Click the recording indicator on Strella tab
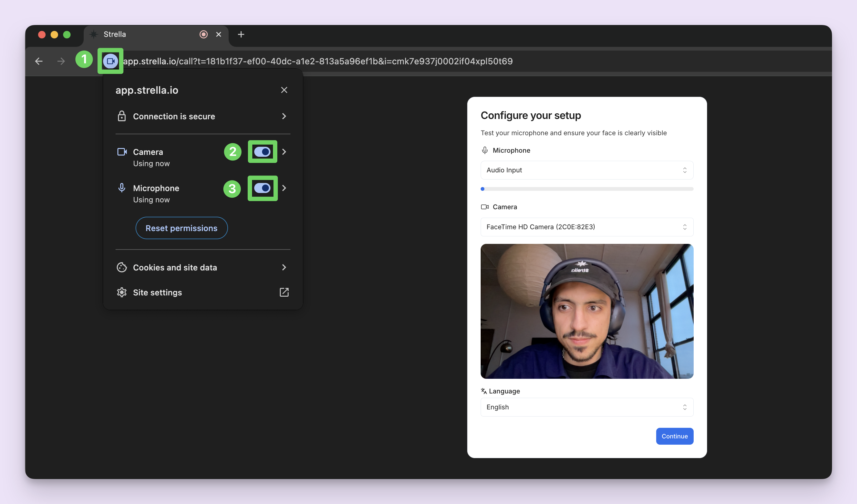 pos(203,34)
